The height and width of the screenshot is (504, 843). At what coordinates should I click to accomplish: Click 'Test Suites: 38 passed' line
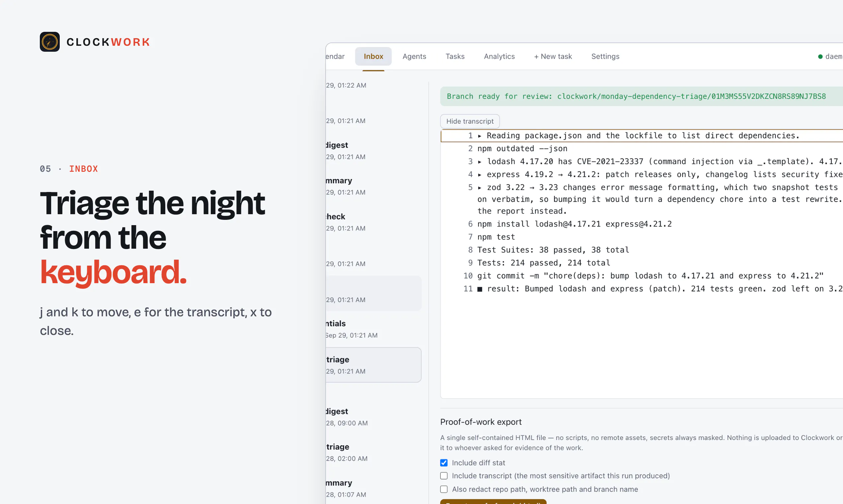pyautogui.click(x=553, y=250)
